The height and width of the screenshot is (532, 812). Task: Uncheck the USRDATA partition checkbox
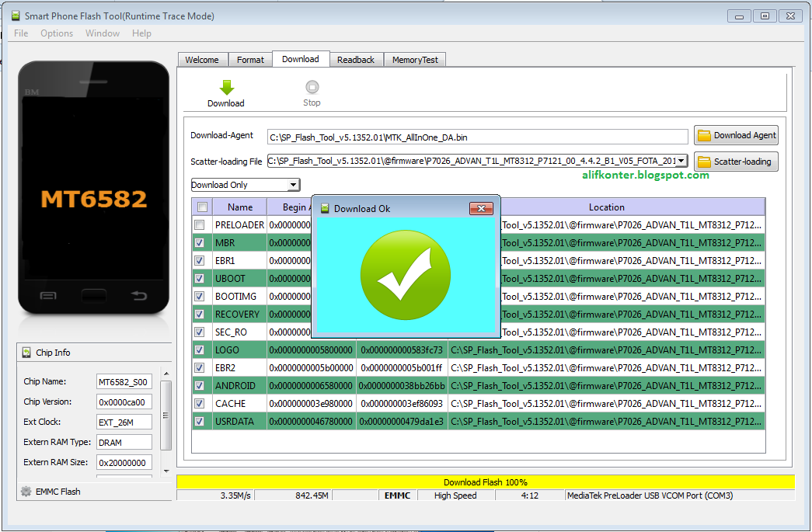pyautogui.click(x=200, y=420)
